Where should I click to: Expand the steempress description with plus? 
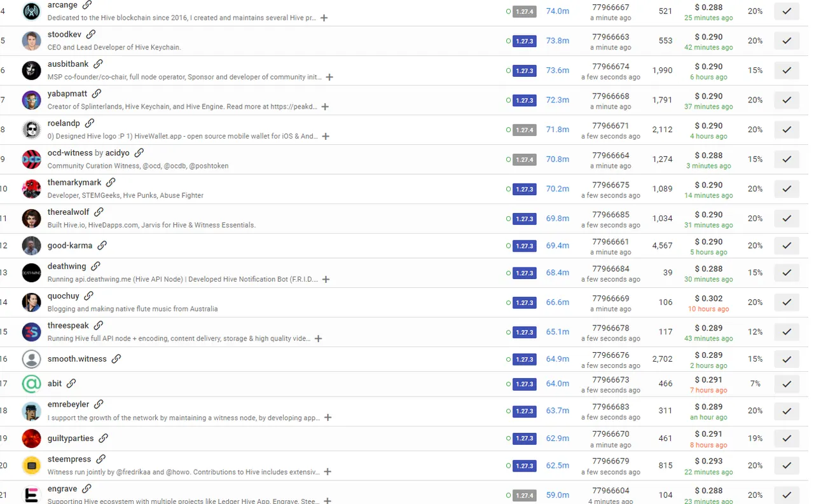(x=328, y=472)
